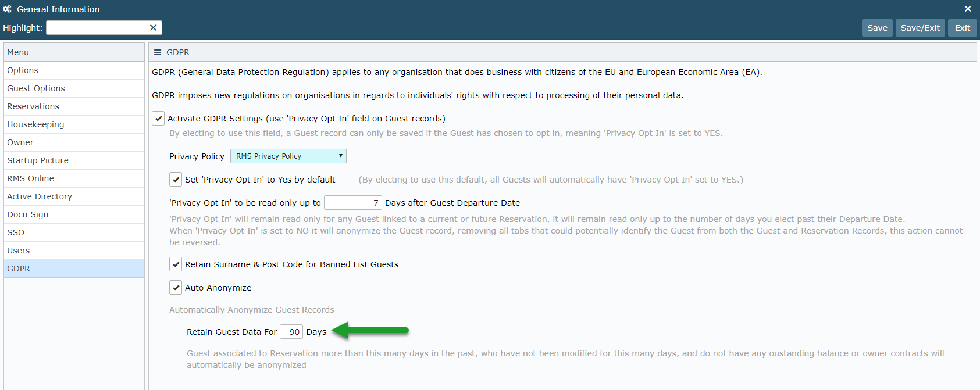Select Docu Sign in the sidebar
980x390 pixels.
pos(74,214)
